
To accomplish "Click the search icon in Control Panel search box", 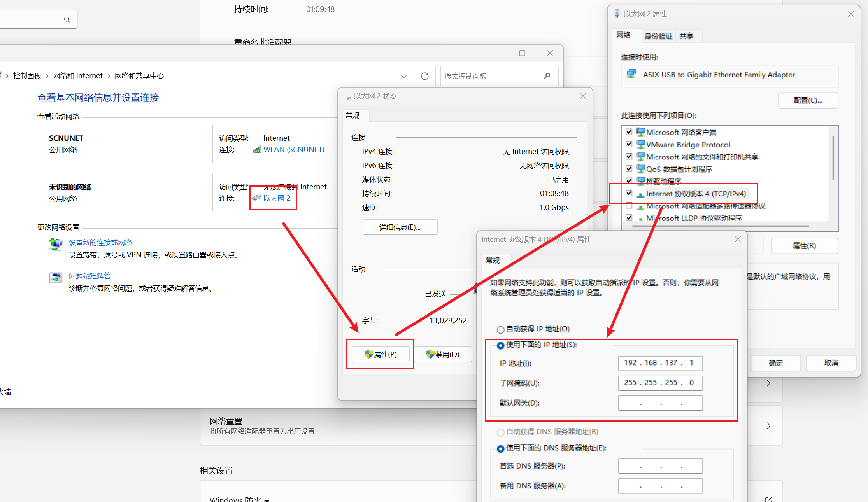I will [x=547, y=76].
